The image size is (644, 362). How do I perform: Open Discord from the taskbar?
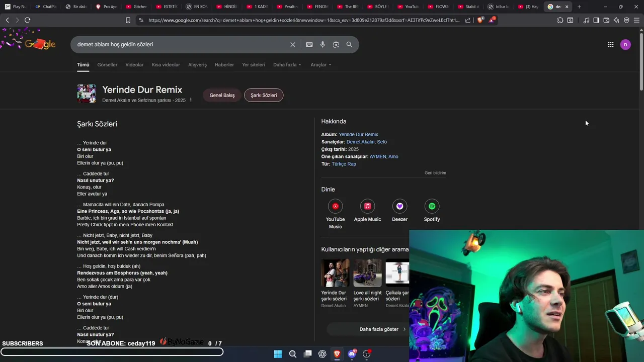pos(352,354)
